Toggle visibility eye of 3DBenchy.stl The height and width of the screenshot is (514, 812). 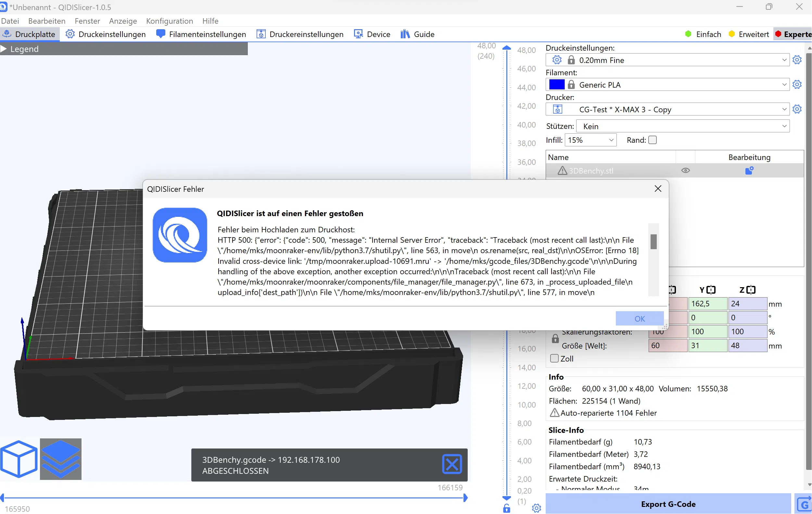click(686, 170)
